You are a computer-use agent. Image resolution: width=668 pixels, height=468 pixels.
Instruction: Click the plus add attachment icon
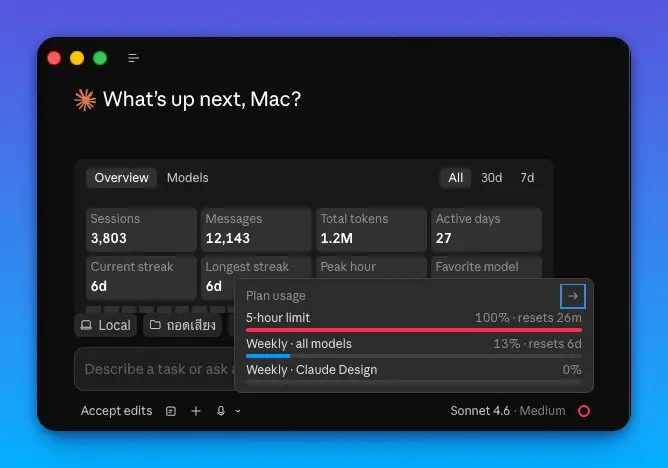196,411
